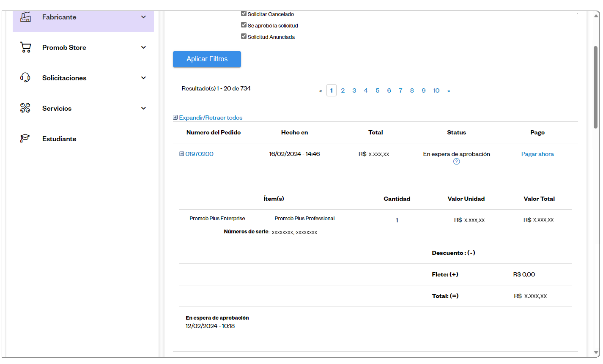Open the Solicitaciones sidebar item

click(x=83, y=78)
